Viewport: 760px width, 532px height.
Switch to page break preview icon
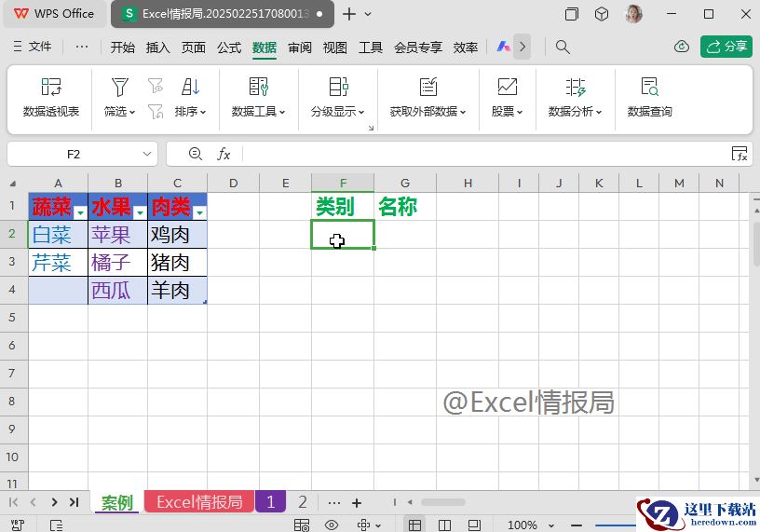click(474, 525)
